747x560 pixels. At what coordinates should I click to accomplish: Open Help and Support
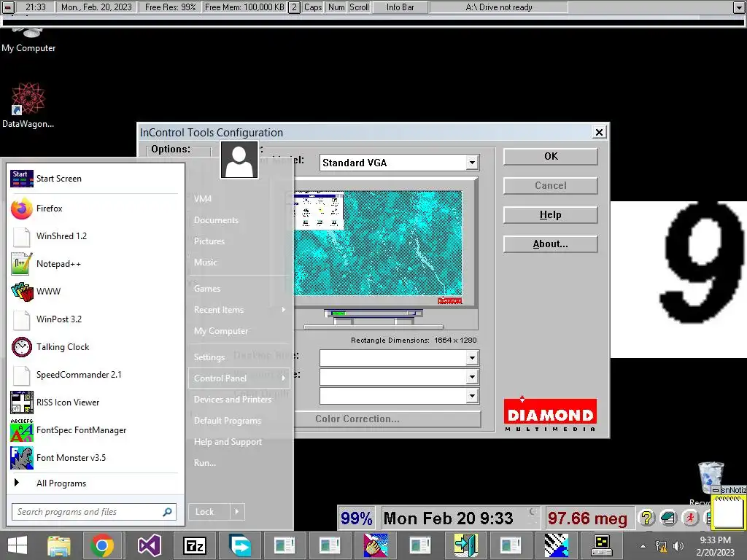228,441
